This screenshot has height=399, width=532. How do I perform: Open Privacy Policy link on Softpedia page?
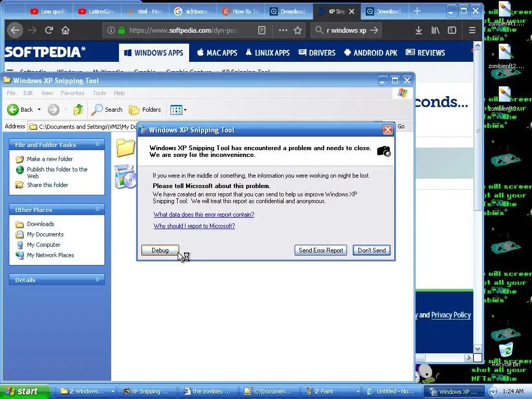tap(451, 315)
